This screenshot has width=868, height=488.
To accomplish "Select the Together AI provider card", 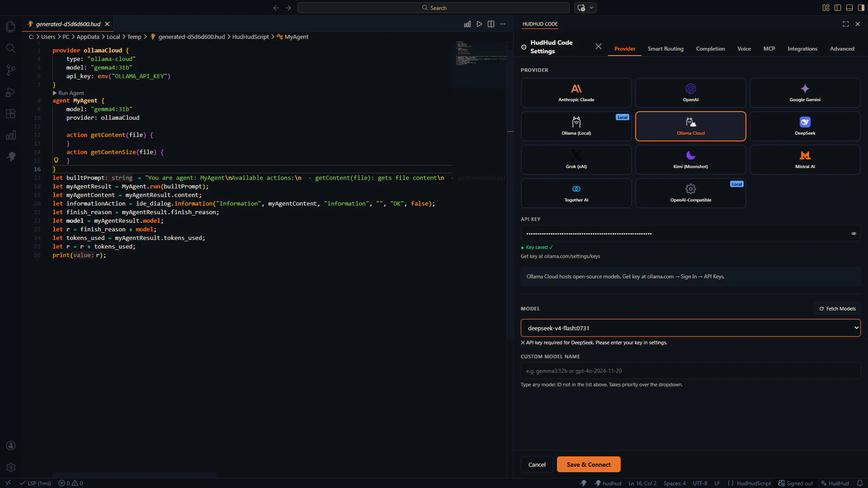I will click(x=576, y=193).
